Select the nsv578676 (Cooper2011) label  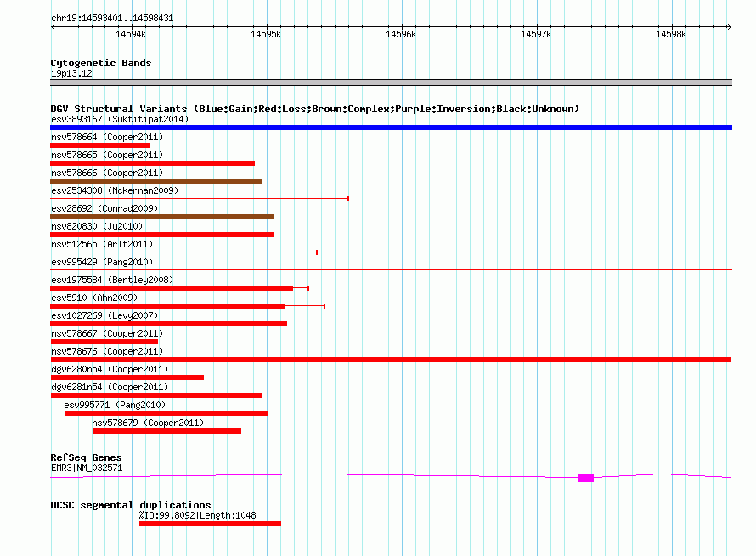tap(107, 351)
